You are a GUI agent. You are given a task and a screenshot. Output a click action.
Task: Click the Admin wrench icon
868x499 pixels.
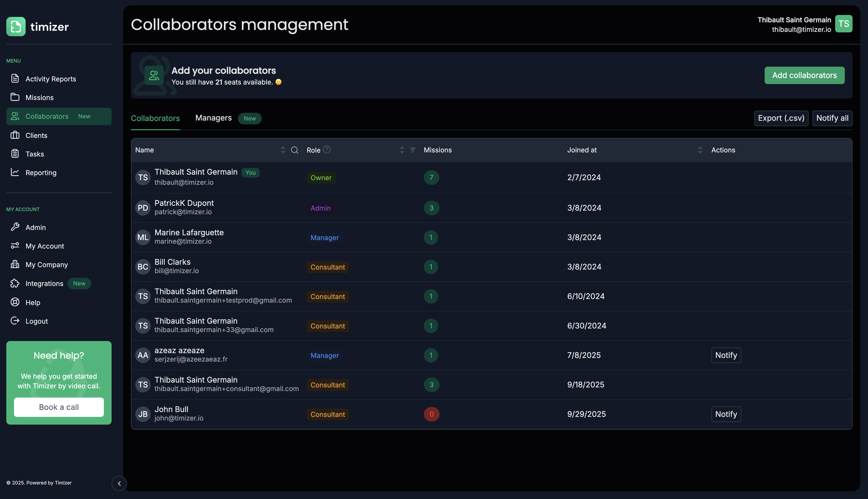pyautogui.click(x=15, y=227)
